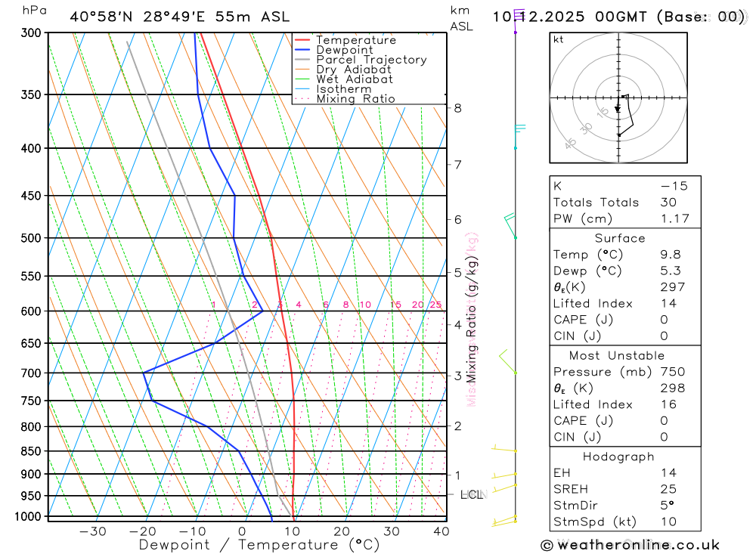Click the station coordinates '40°58'N 28°49'E 55m ASL'
Screen dimensions: 756x554
[179, 17]
